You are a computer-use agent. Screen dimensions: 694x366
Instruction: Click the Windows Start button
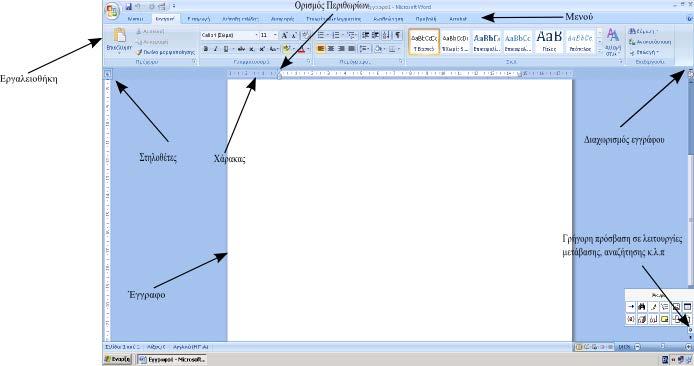pyautogui.click(x=117, y=359)
